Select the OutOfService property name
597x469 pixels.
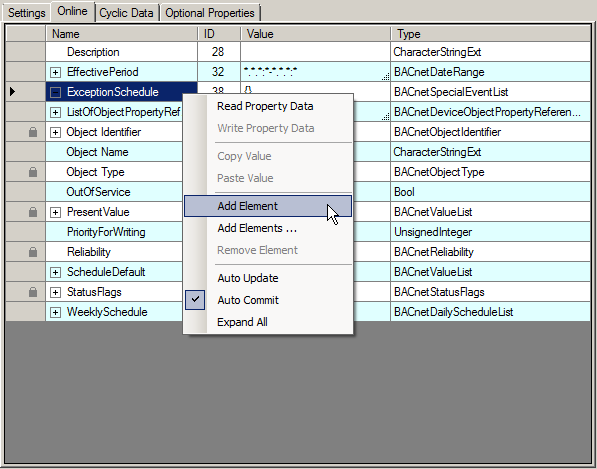tap(98, 192)
